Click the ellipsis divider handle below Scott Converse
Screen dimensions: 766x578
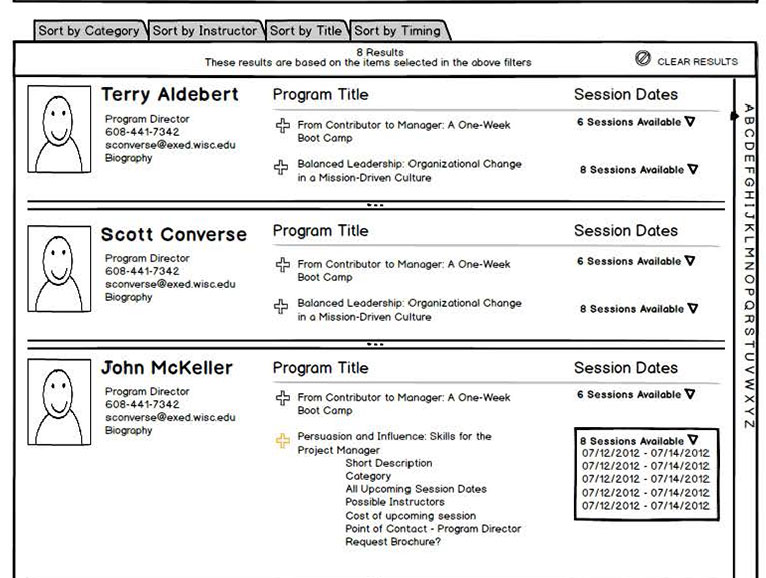click(375, 344)
